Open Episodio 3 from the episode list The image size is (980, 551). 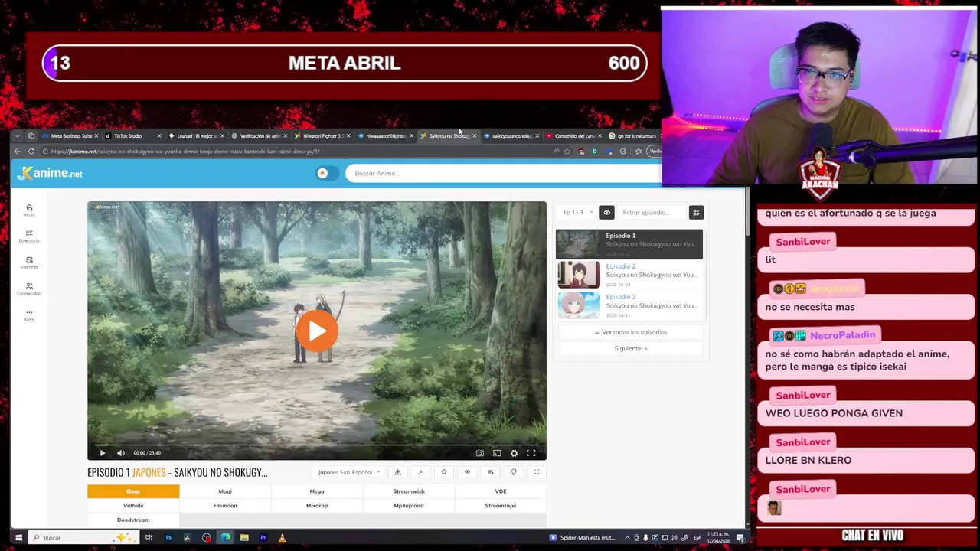[x=629, y=305]
